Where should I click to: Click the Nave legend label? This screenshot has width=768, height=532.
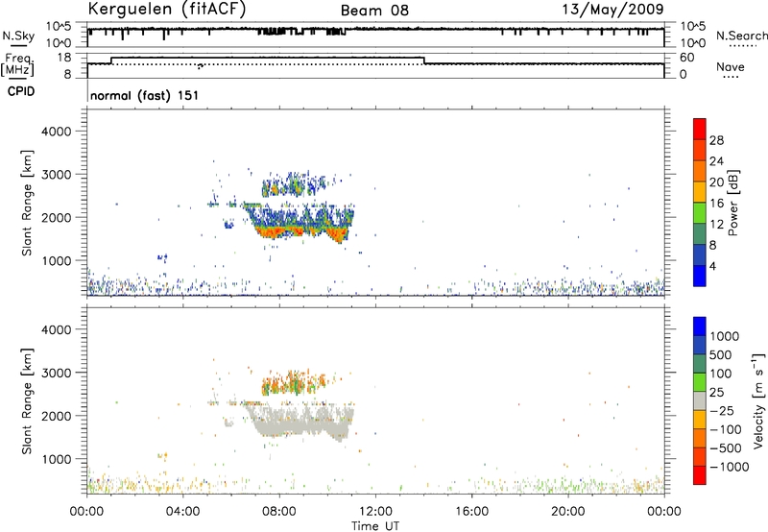click(x=731, y=66)
